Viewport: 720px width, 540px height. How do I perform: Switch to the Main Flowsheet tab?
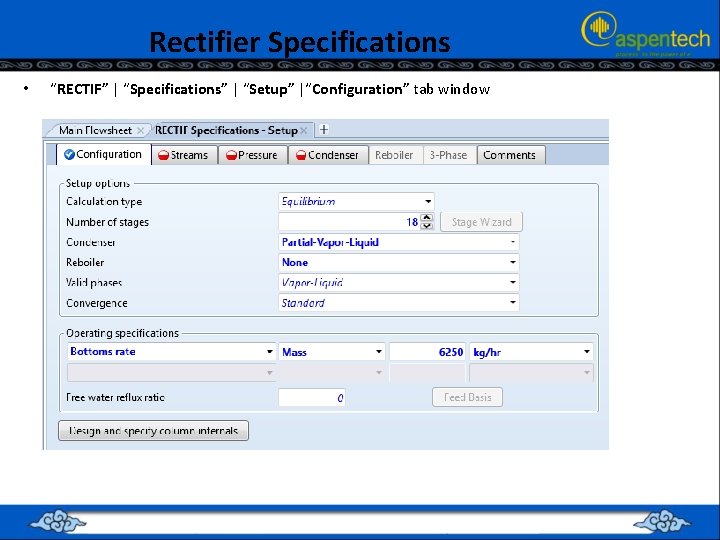[x=95, y=130]
